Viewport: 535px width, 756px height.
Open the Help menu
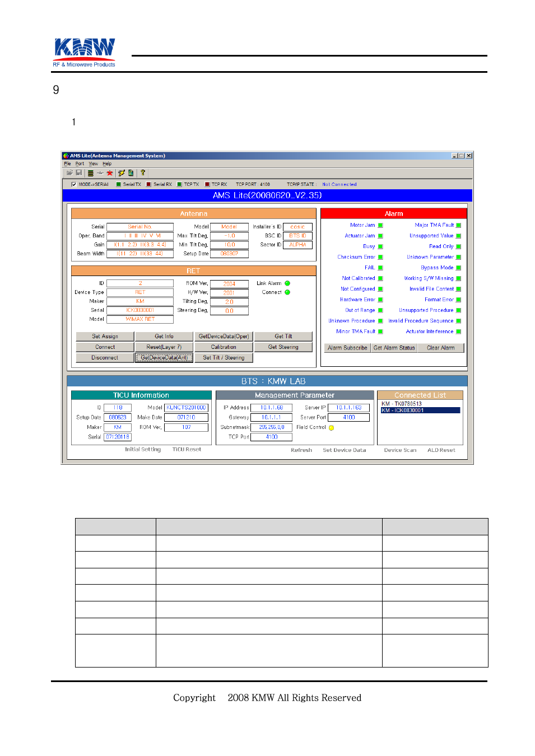[107, 164]
